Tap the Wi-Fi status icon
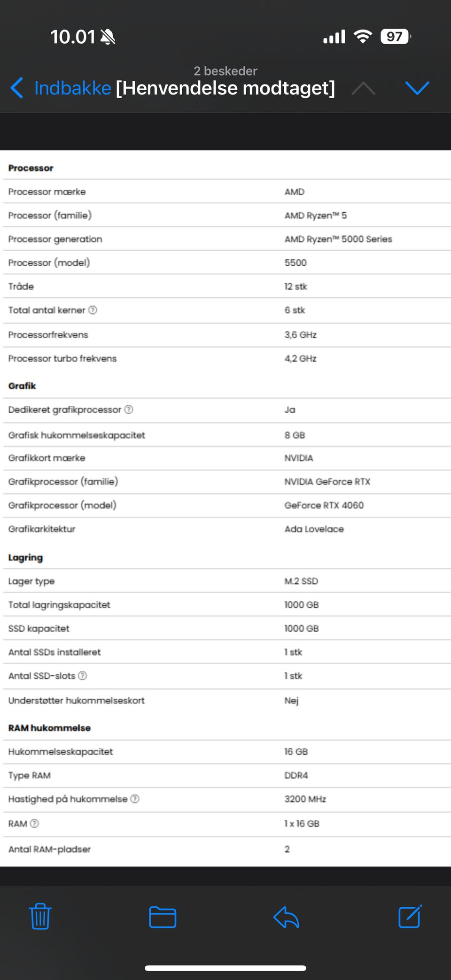The width and height of the screenshot is (451, 980). [362, 36]
